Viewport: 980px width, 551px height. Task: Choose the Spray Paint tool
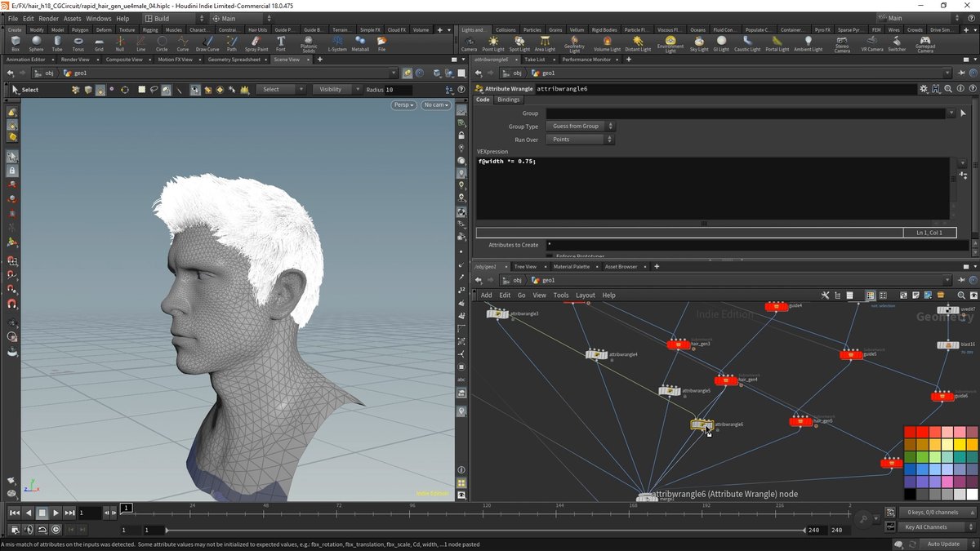point(256,42)
